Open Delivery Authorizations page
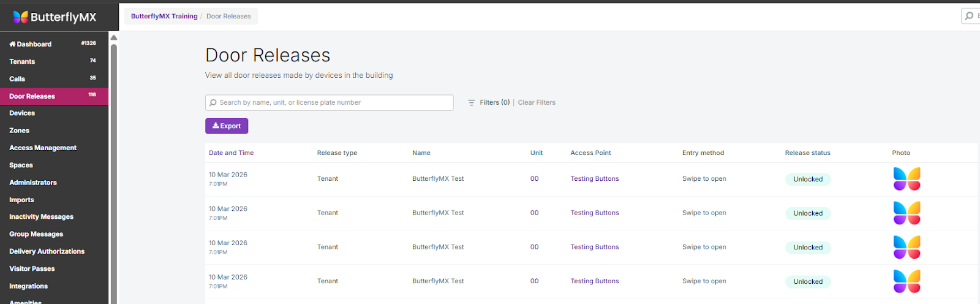This screenshot has height=304, width=980. [47, 251]
